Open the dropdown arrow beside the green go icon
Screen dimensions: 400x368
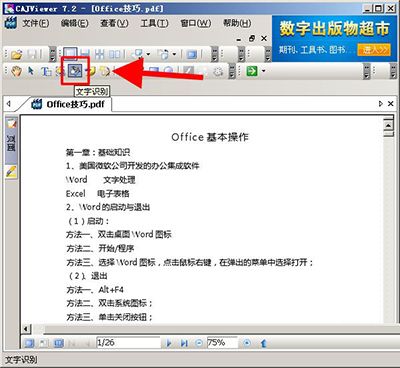(x=264, y=71)
